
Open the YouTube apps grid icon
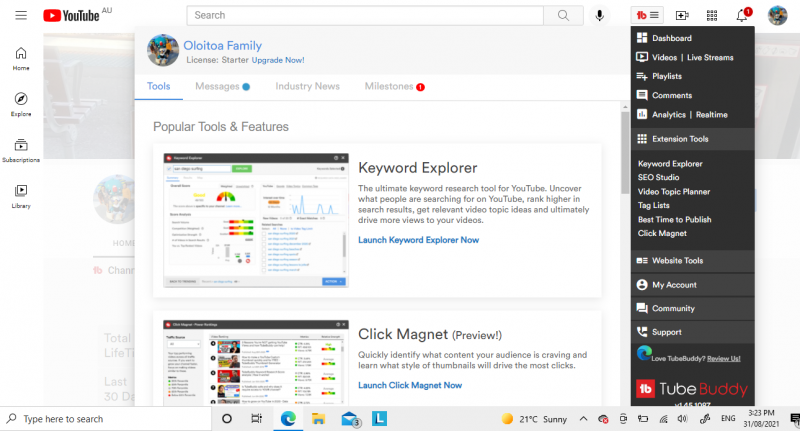coord(711,15)
